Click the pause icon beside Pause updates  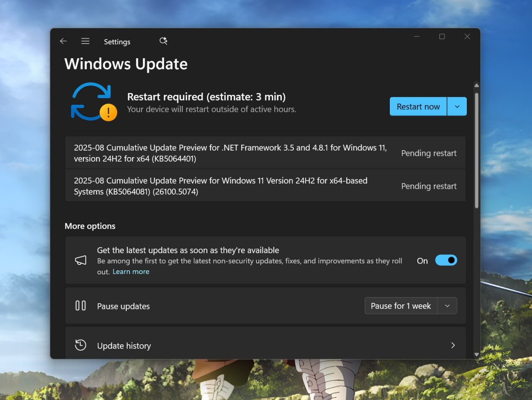pos(80,305)
